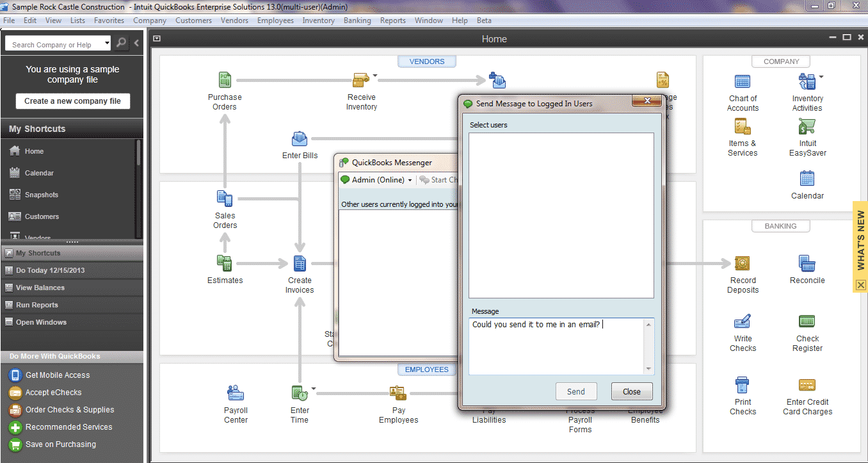Open Pay Employees icon
Viewport: 868px width, 463px height.
pos(398,393)
